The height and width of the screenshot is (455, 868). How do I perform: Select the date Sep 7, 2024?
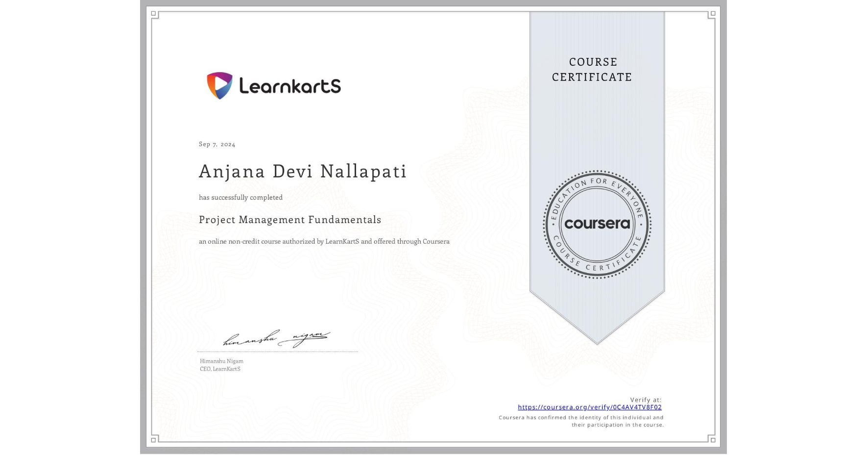click(216, 144)
